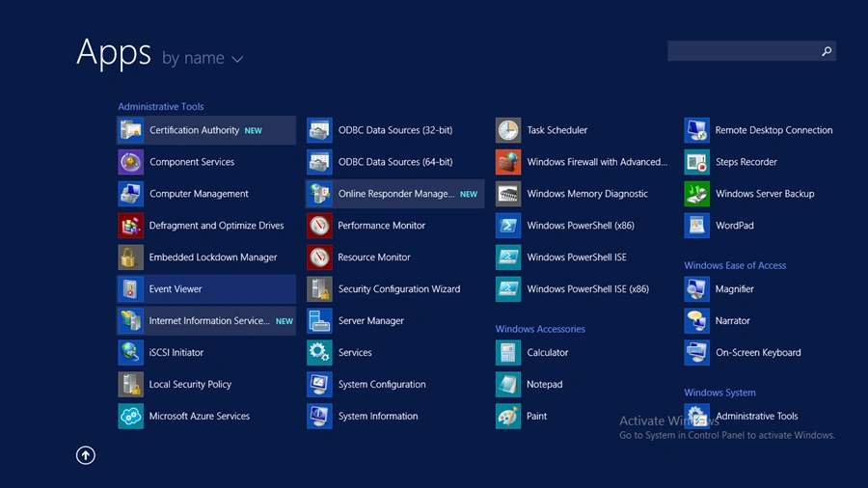Open the Paint palette icon
868x488 pixels.
click(x=508, y=416)
